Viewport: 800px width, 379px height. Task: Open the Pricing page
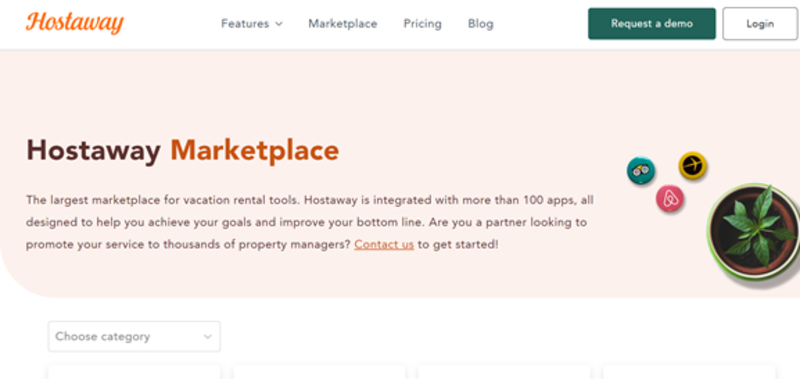coord(422,23)
